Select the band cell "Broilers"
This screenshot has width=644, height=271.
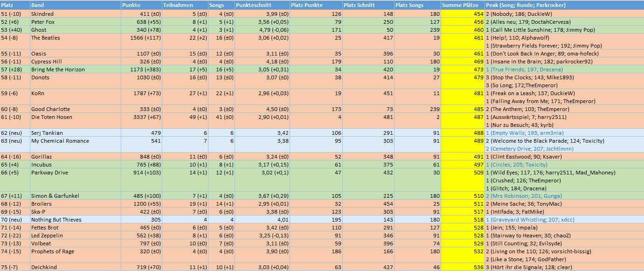(x=75, y=204)
